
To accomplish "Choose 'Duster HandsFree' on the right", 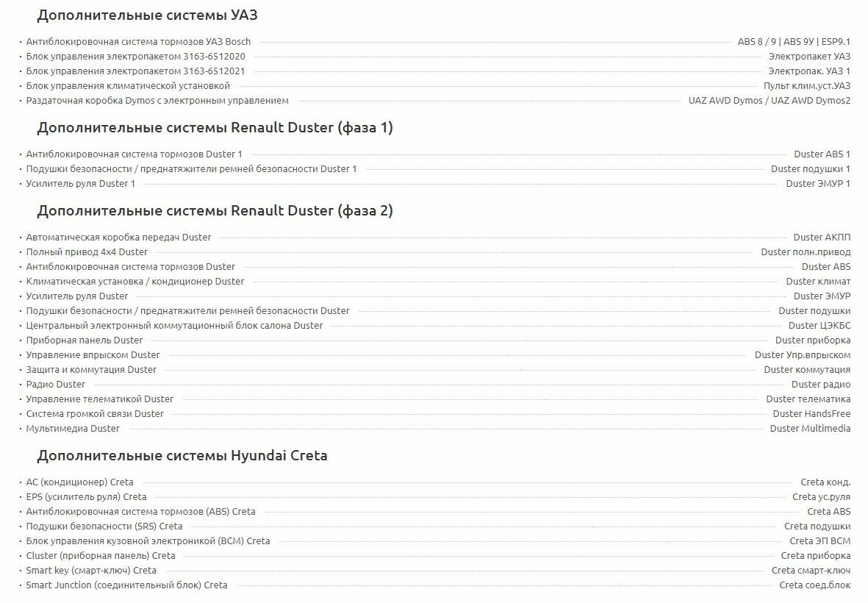I will [811, 414].
